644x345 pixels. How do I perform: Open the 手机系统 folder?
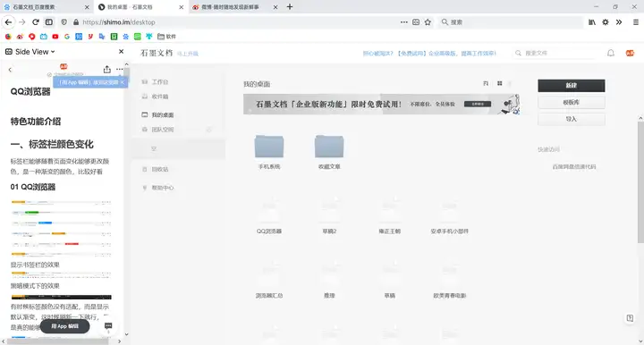tap(269, 151)
